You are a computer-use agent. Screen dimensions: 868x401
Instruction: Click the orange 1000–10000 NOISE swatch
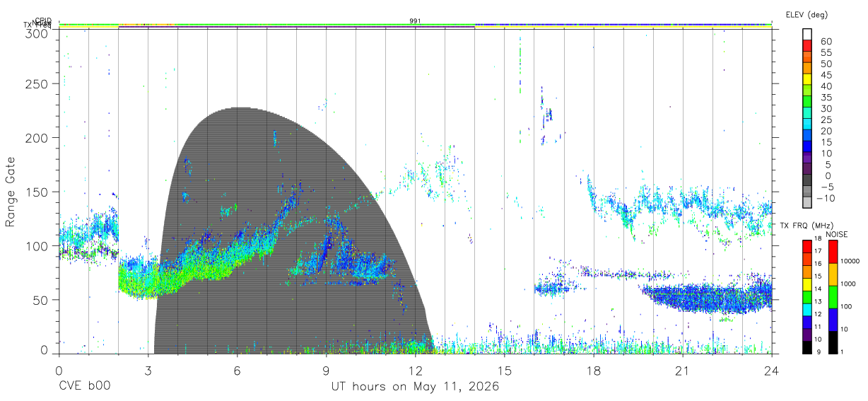(x=832, y=274)
